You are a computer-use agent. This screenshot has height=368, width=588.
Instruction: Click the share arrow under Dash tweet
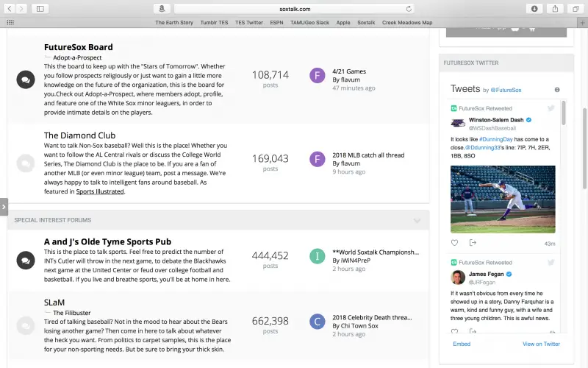pyautogui.click(x=473, y=243)
